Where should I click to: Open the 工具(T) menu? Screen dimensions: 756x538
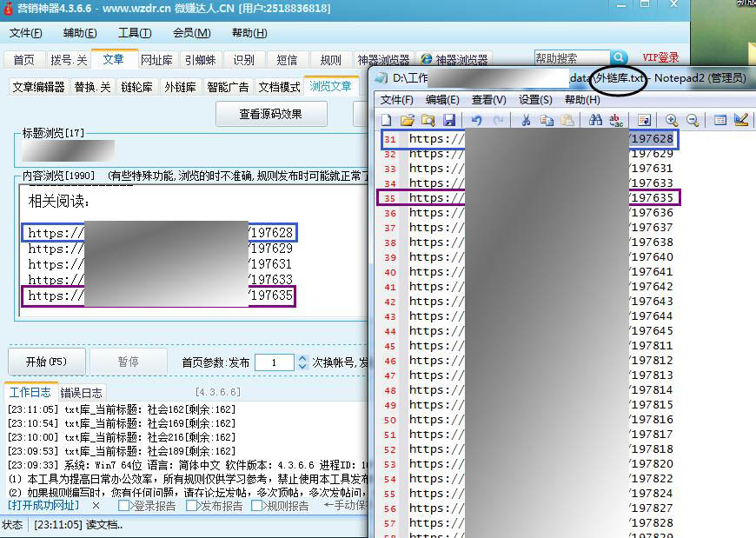134,33
